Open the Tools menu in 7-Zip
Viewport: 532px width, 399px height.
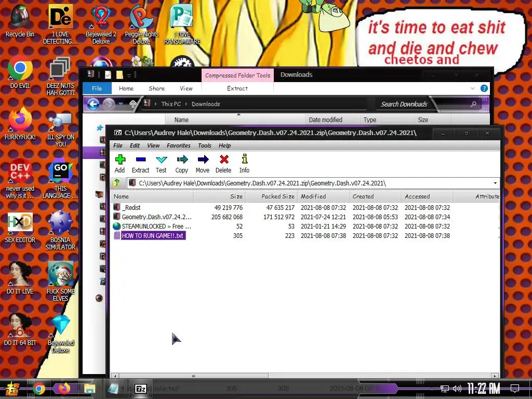coord(205,145)
